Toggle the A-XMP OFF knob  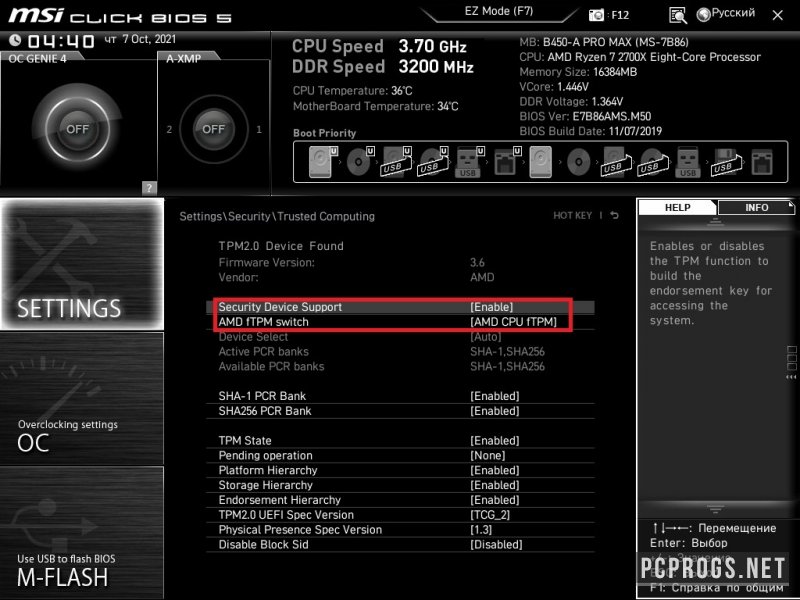pyautogui.click(x=213, y=129)
